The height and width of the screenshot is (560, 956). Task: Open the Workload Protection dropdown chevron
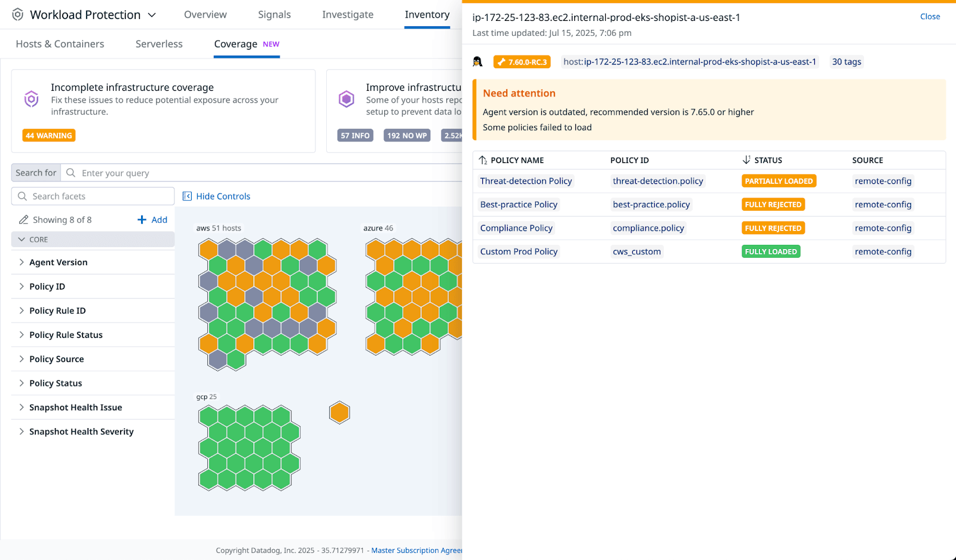click(x=152, y=15)
